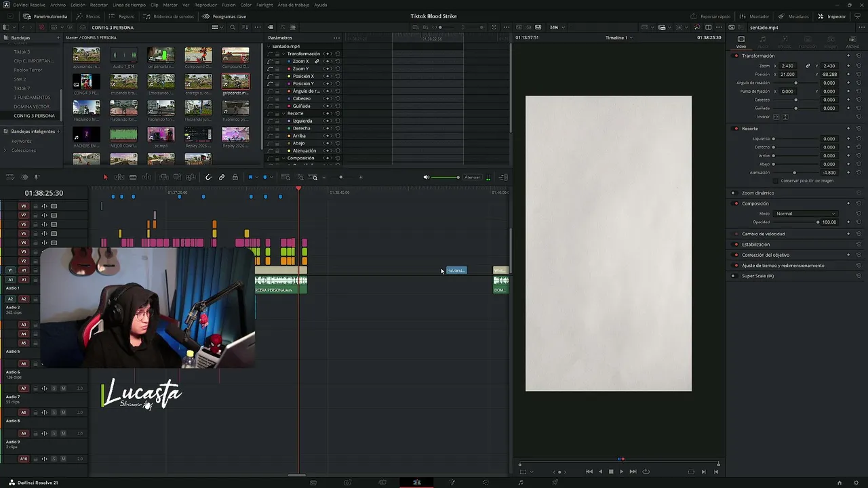This screenshot has width=868, height=488.
Task: Toggle the Transformación enable switch in Inspector
Action: coord(736,56)
